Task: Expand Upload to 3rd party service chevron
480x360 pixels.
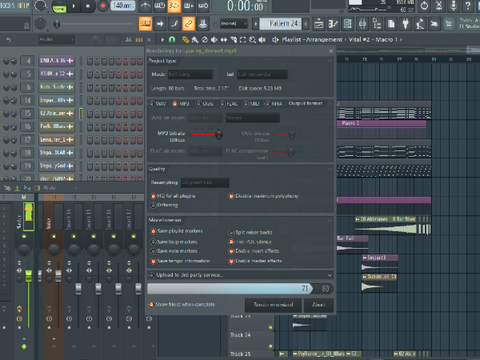Action: click(329, 275)
